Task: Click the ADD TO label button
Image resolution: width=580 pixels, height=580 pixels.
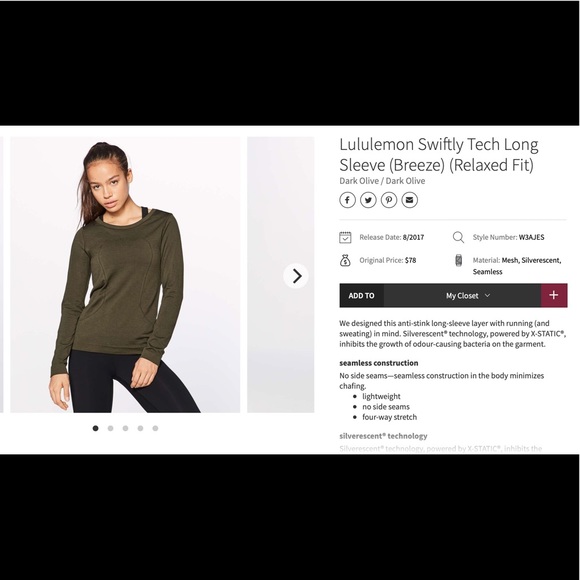Action: (361, 296)
